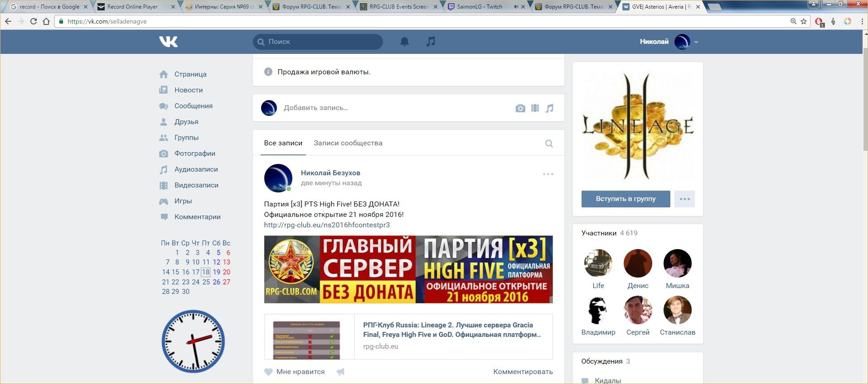Image resolution: width=868 pixels, height=384 pixels.
Task: Open post options three-dot menu
Action: tap(548, 174)
